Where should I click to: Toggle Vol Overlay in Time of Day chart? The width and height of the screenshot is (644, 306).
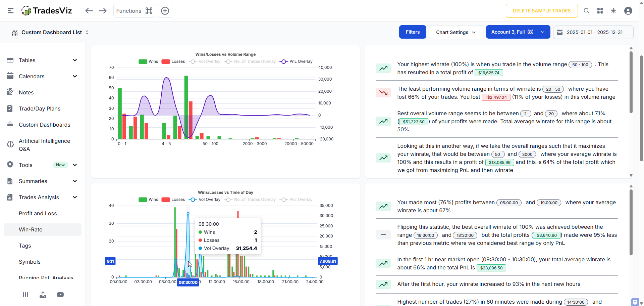point(205,200)
